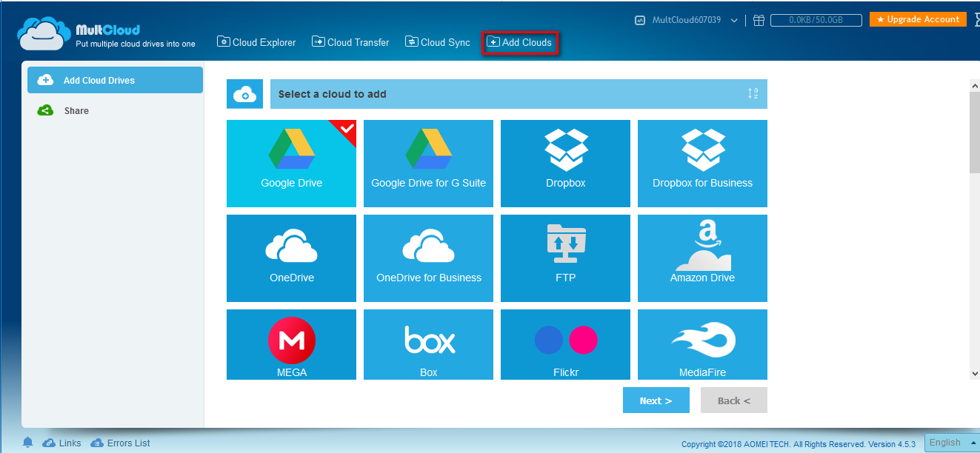
Task: Choose Google Drive for G Suite
Action: [428, 164]
